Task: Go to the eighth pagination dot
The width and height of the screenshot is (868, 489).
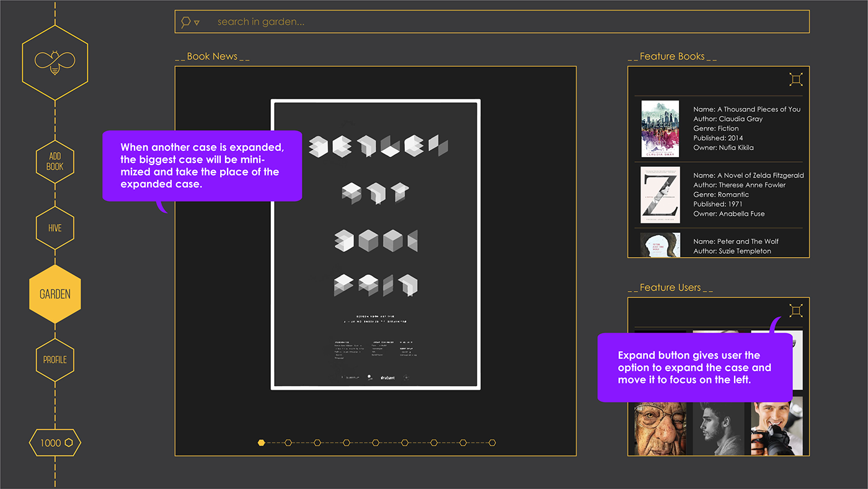Action: 463,442
